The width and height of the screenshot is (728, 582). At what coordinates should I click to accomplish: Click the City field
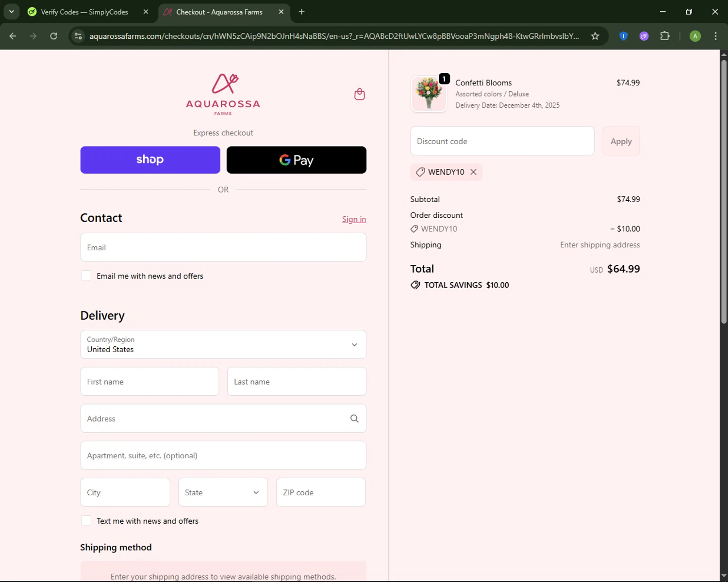(125, 492)
